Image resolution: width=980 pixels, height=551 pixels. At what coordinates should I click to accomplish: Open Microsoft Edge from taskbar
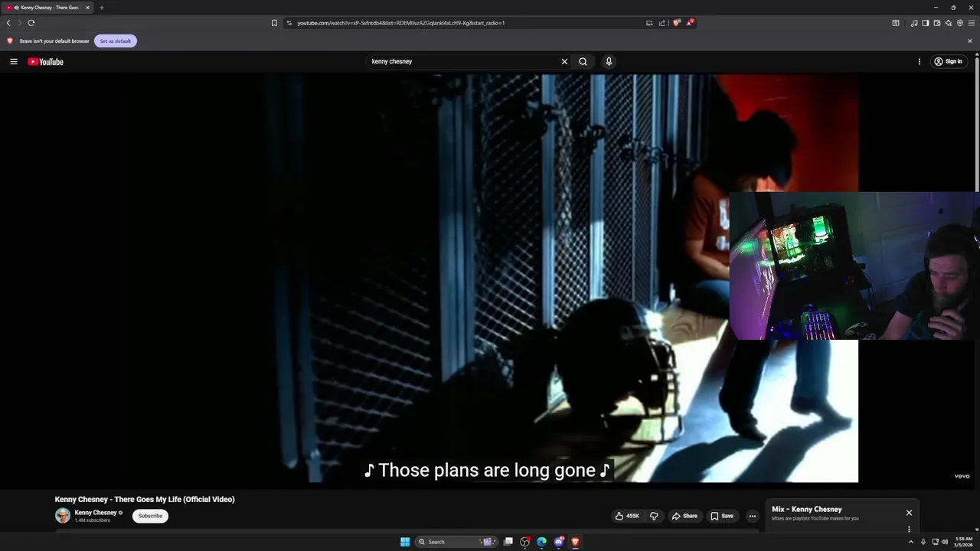coord(541,542)
